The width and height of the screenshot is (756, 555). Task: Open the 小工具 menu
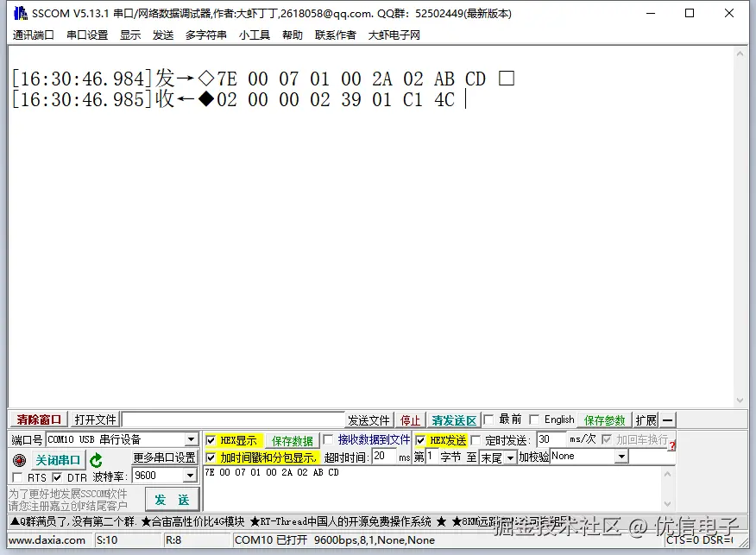(x=253, y=35)
